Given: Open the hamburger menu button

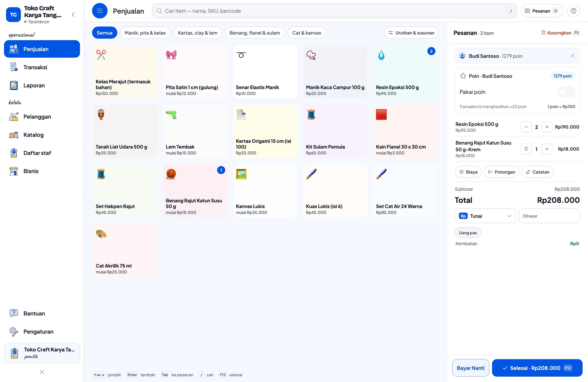Looking at the screenshot, I should click(x=99, y=11).
